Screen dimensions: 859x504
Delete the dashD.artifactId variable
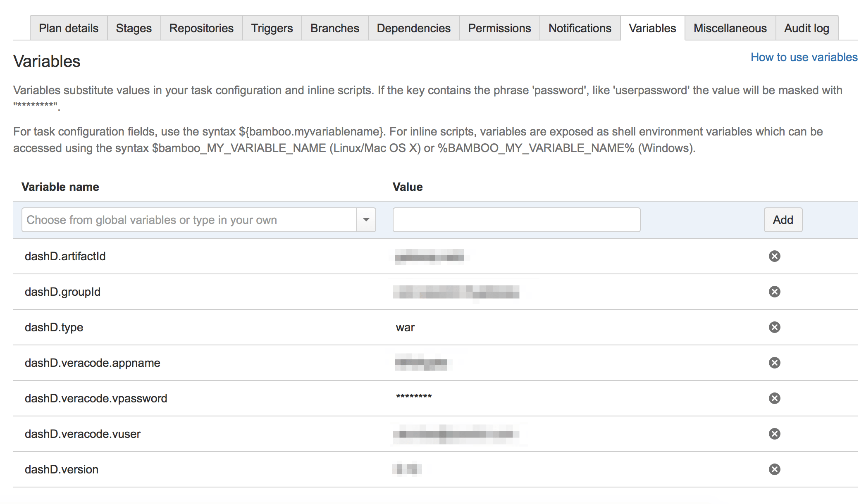click(774, 256)
